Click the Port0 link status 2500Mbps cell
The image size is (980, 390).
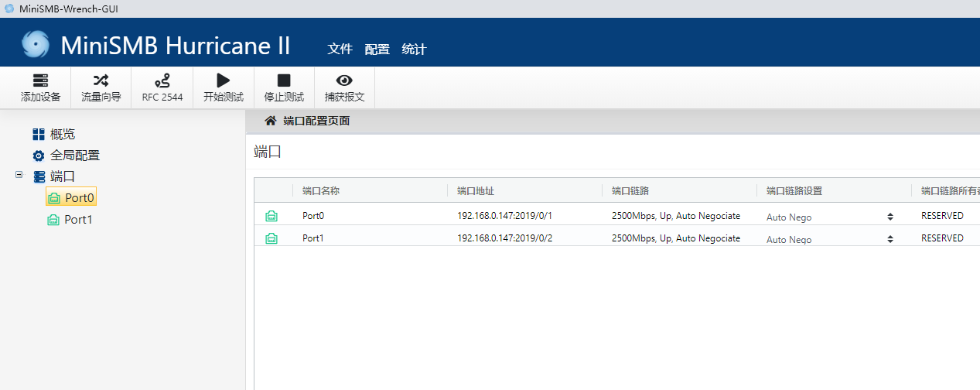pyautogui.click(x=676, y=216)
